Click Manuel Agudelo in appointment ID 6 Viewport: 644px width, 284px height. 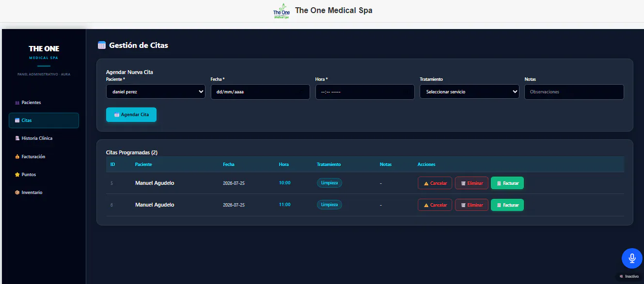(x=155, y=205)
